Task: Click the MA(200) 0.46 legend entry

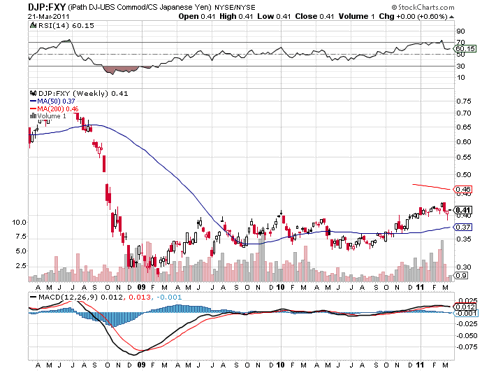Action: pos(58,109)
